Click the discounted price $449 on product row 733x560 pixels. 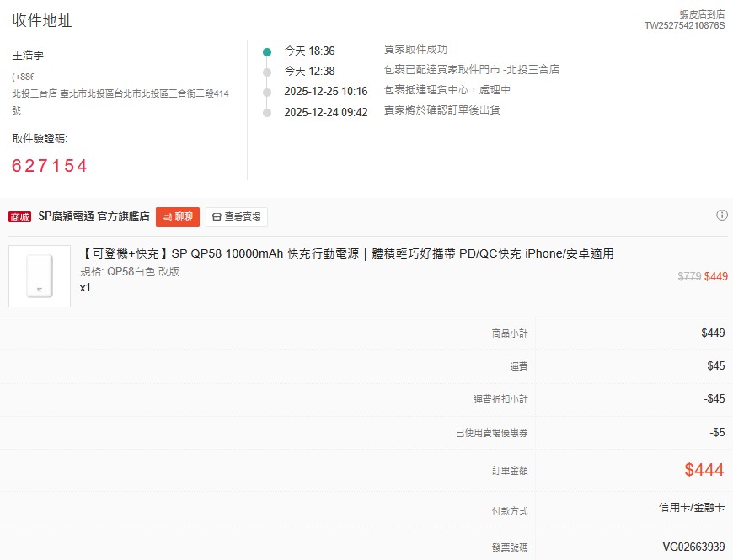click(x=714, y=275)
